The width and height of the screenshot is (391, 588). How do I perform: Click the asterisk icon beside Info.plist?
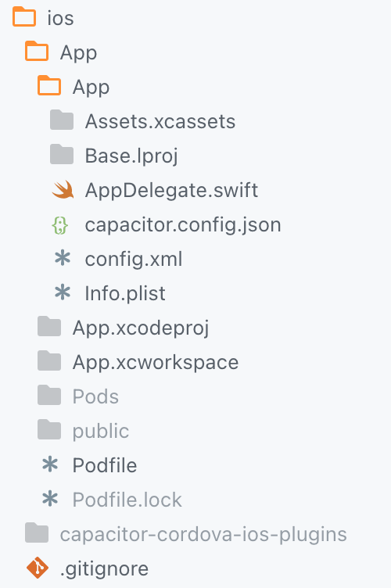(63, 292)
